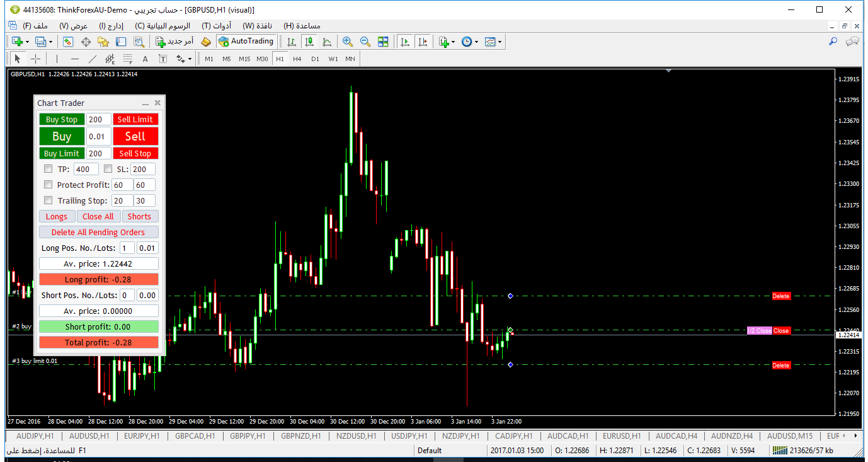Expand the New Chart dropdown arrow
The height and width of the screenshot is (462, 868).
pyautogui.click(x=27, y=42)
